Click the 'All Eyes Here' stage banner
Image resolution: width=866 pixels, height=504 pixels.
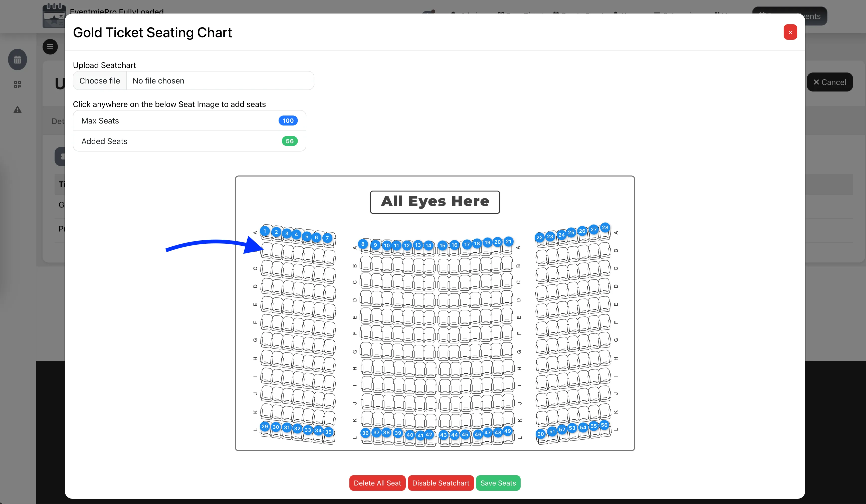435,202
